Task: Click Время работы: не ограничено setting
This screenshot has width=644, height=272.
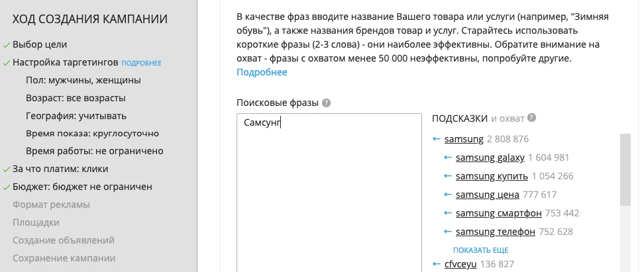Action: coord(95,151)
